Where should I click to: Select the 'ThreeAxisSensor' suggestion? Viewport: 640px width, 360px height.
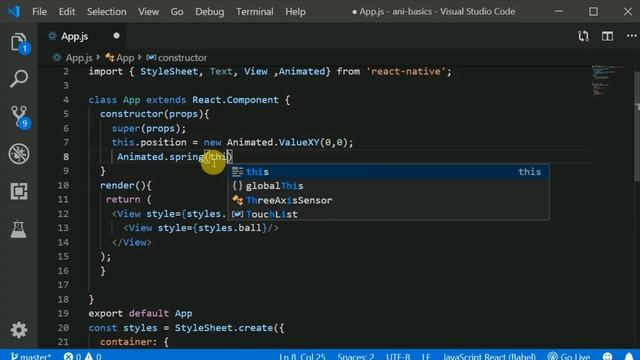click(388, 200)
